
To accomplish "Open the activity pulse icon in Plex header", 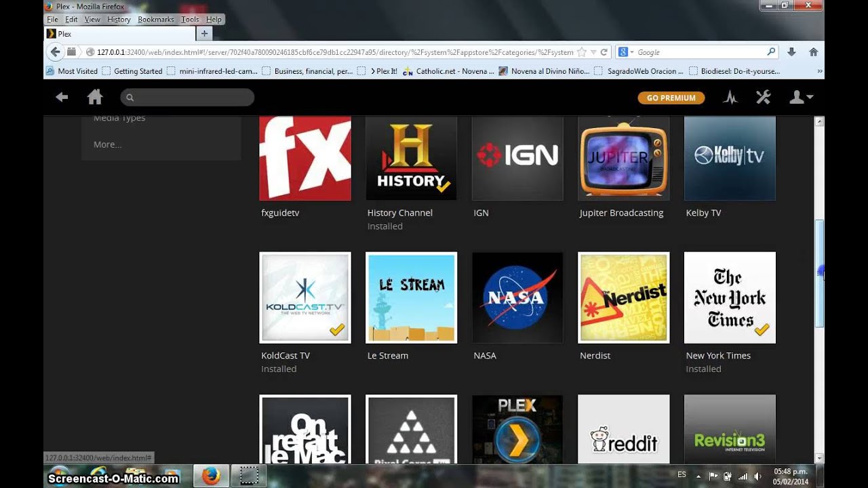I will pyautogui.click(x=730, y=98).
